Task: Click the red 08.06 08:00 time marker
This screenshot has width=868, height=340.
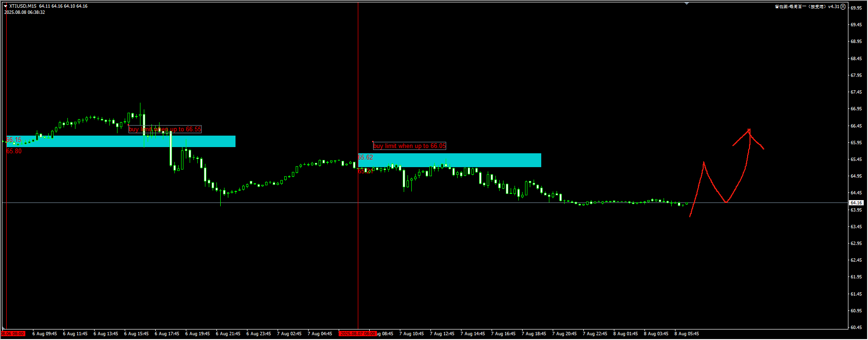Action: tap(13, 334)
